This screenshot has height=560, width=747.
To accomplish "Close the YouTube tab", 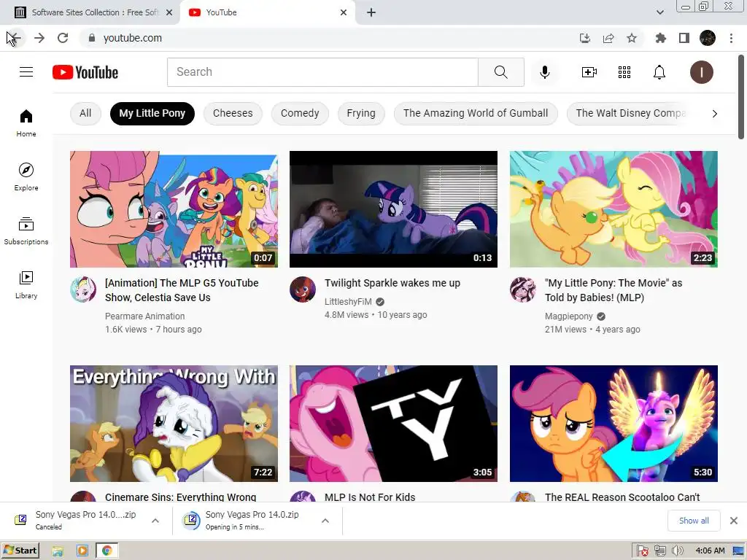I will (344, 12).
